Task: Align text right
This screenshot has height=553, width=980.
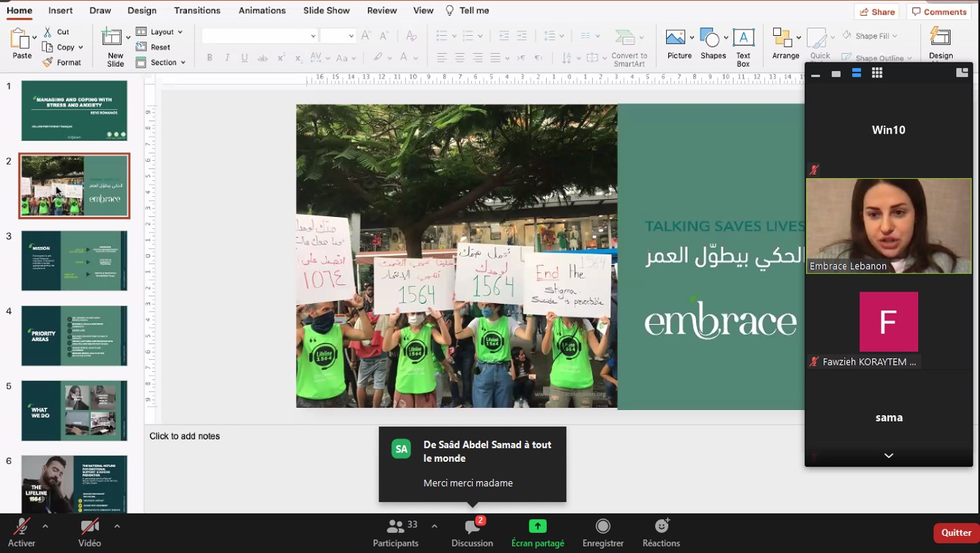Action: 478,58
